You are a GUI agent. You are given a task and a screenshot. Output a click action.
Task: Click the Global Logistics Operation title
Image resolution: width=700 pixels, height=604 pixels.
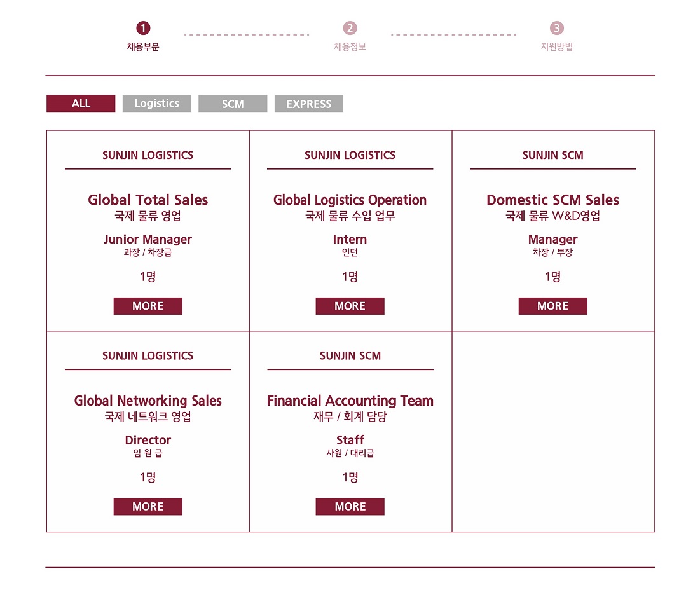[350, 200]
